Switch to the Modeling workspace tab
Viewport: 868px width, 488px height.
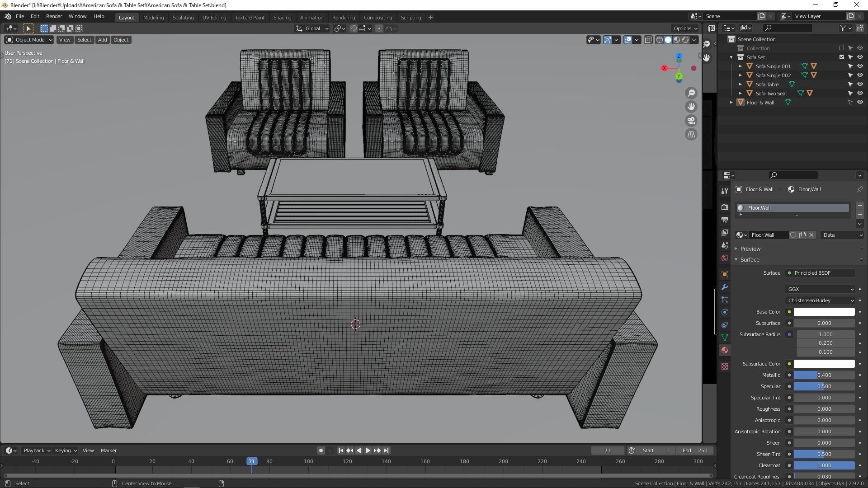pyautogui.click(x=153, y=18)
